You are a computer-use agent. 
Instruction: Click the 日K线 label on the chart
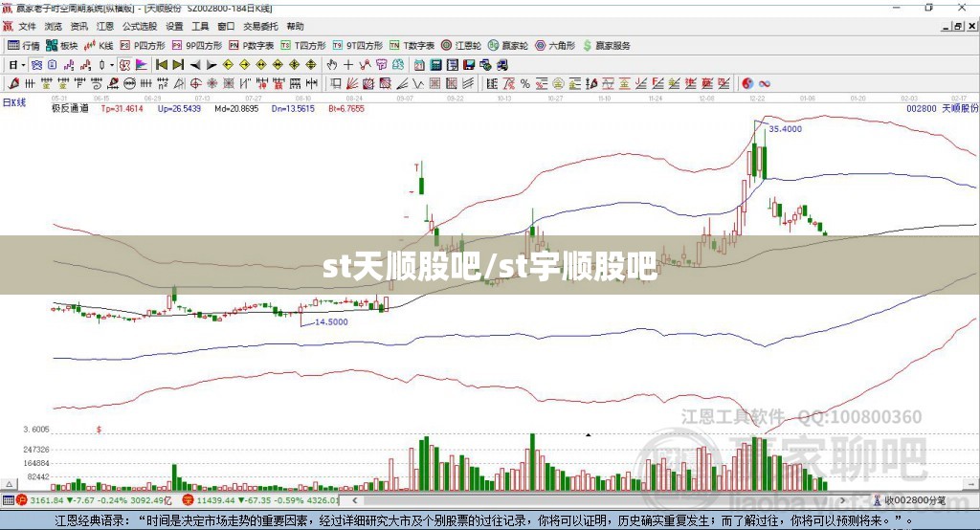pyautogui.click(x=14, y=102)
